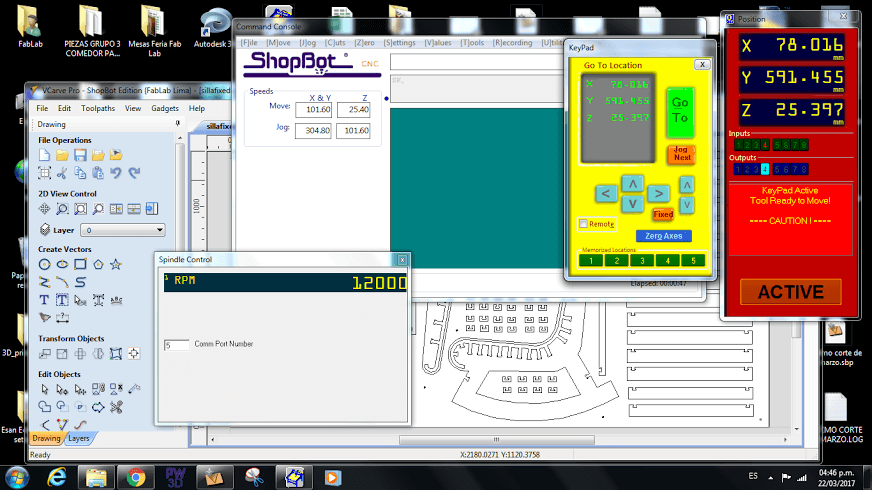Select the Draw Polyline tool
Image resolution: width=872 pixels, height=490 pixels.
tap(44, 282)
